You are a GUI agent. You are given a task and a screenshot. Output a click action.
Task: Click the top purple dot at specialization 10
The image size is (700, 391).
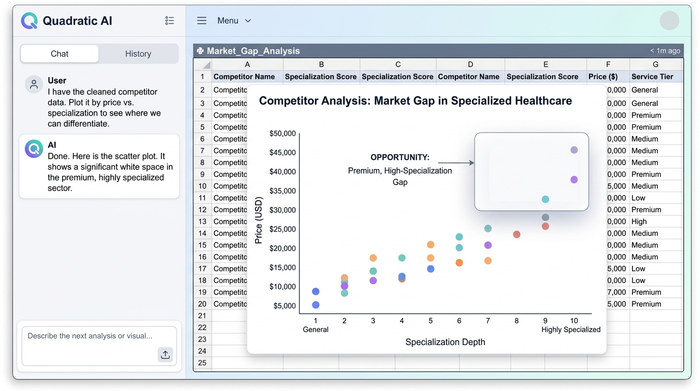574,150
